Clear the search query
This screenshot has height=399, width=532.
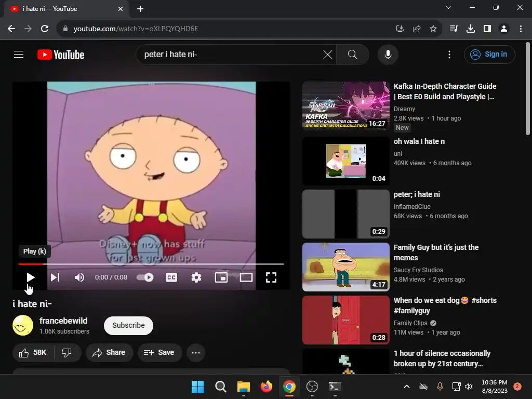[x=328, y=54]
